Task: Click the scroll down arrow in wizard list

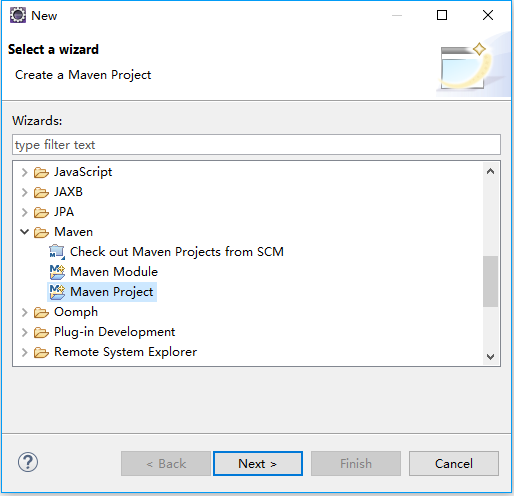Action: coord(490,357)
